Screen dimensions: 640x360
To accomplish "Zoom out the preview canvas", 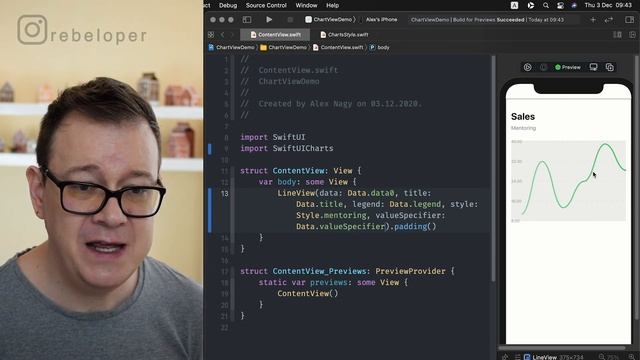I will click(601, 357).
